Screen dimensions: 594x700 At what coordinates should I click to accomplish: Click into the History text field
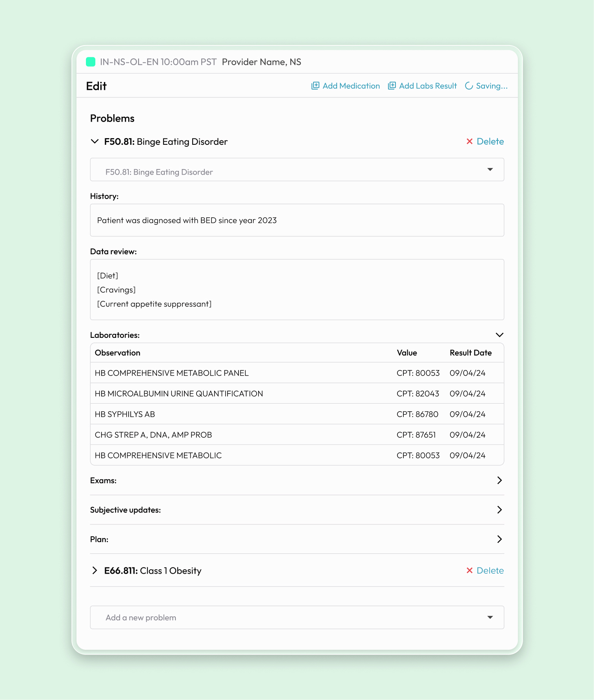coord(297,221)
